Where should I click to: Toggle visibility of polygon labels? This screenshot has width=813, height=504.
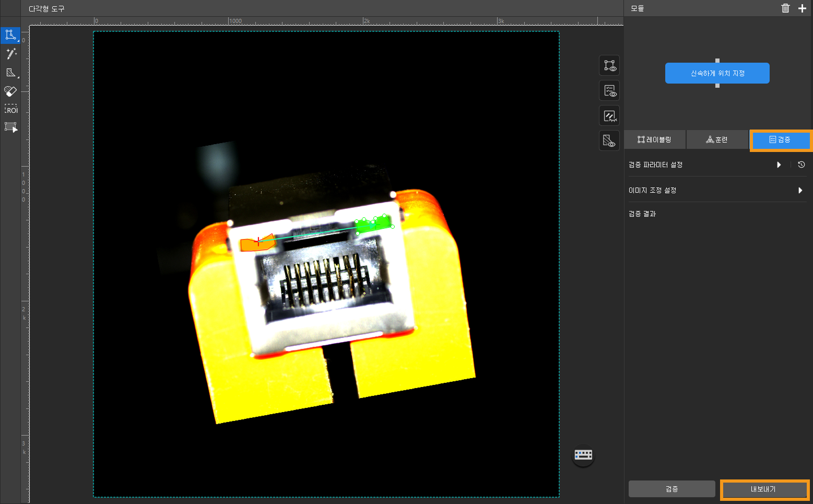pyautogui.click(x=609, y=66)
